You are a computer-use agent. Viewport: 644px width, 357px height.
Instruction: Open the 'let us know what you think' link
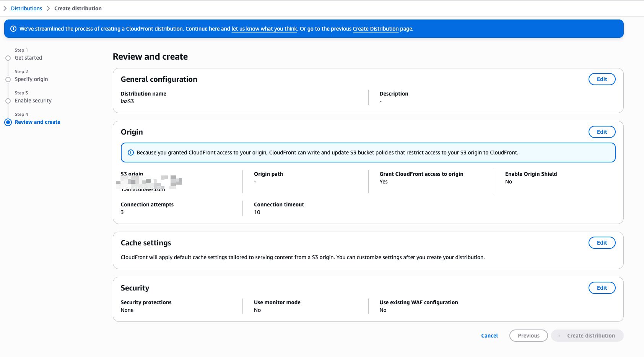(264, 29)
